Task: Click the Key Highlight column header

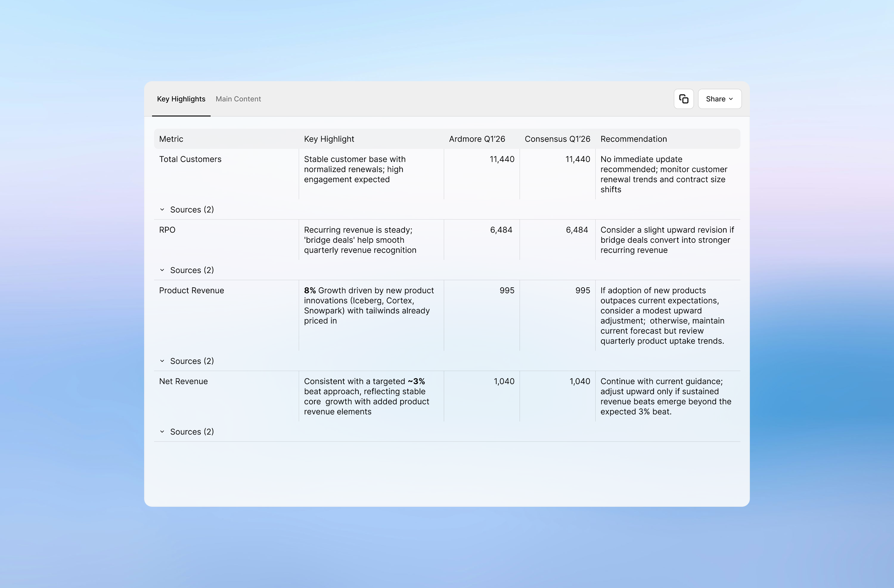Action: 329,139
